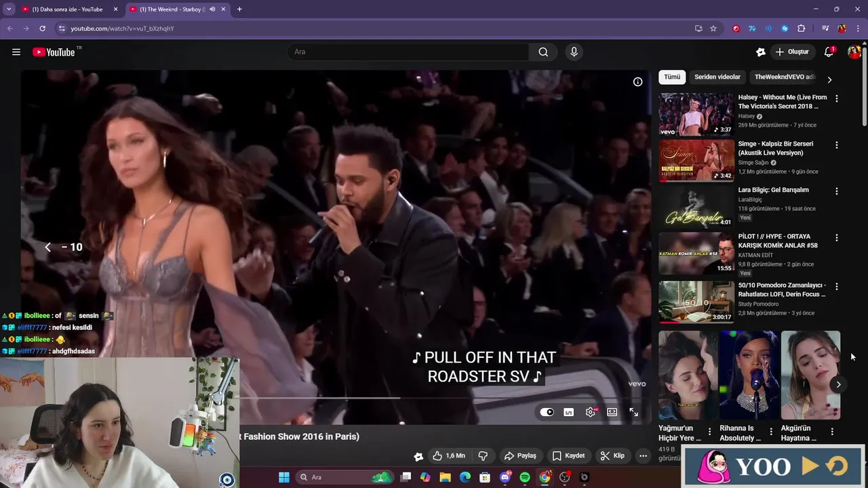868x488 pixels.
Task: Select the 'Seriden videolar' filter chip
Action: [717, 77]
